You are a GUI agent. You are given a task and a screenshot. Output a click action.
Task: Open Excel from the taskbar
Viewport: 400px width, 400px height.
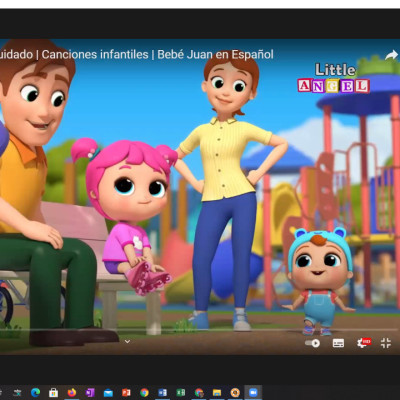[x=181, y=393]
